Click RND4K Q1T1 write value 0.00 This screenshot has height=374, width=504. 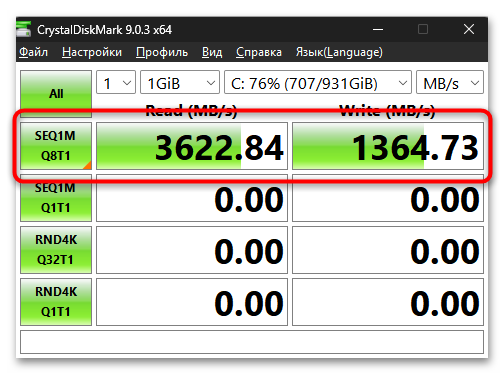click(x=388, y=302)
